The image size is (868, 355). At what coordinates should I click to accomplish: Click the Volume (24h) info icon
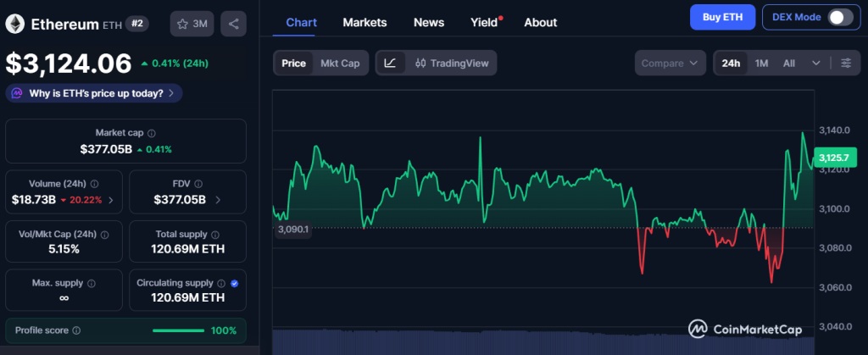[x=95, y=184]
